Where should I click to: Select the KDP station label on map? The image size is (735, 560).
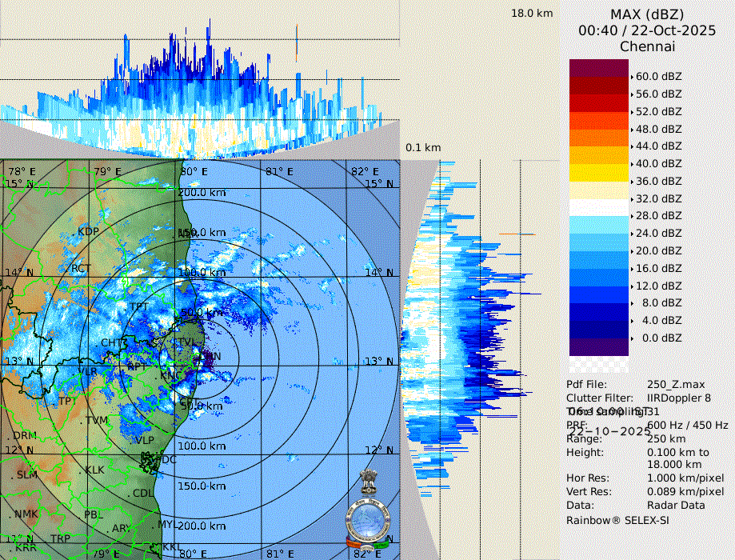(88, 231)
